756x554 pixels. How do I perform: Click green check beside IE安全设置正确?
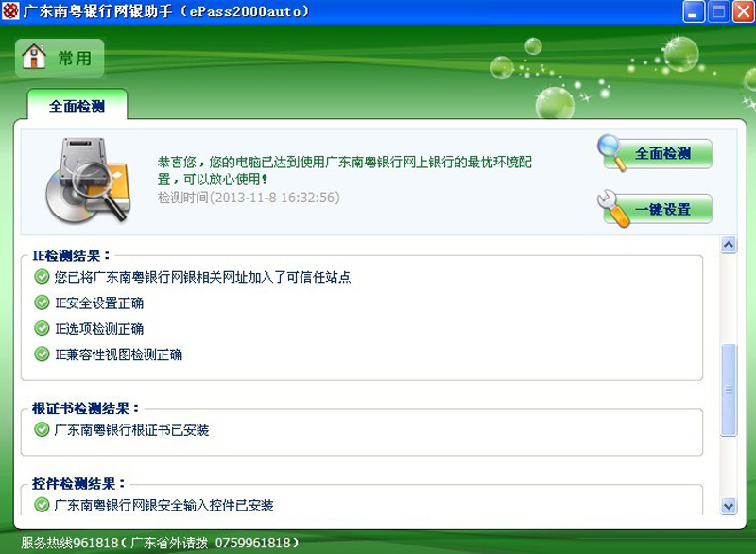coord(42,303)
